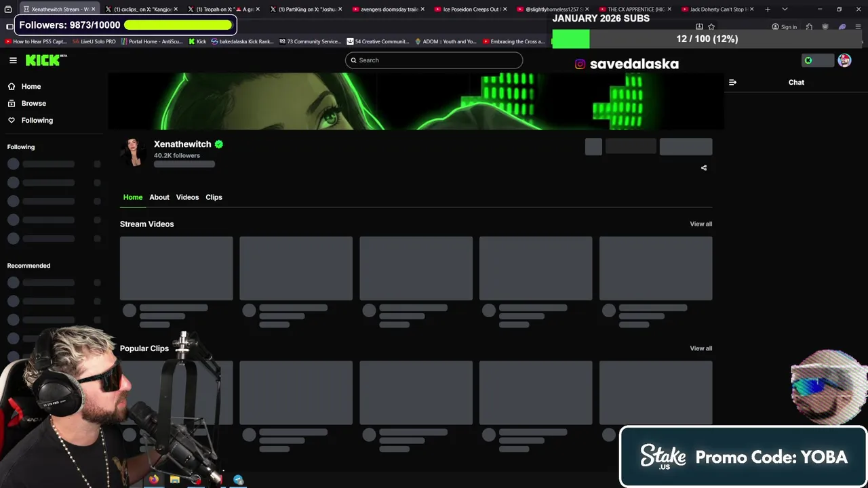Close the avengers doomsday trailer tab
Image resolution: width=868 pixels, height=488 pixels.
[x=422, y=9]
